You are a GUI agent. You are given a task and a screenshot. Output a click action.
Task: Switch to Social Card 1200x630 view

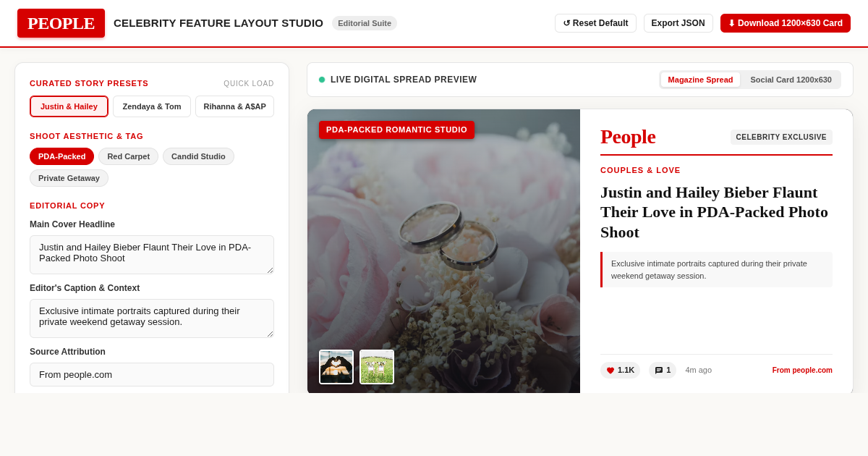click(791, 80)
